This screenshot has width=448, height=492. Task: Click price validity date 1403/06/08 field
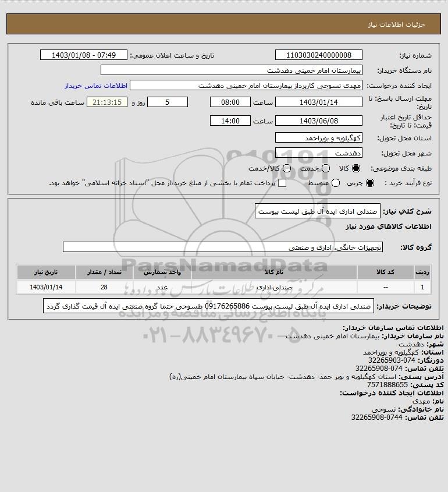click(x=318, y=121)
